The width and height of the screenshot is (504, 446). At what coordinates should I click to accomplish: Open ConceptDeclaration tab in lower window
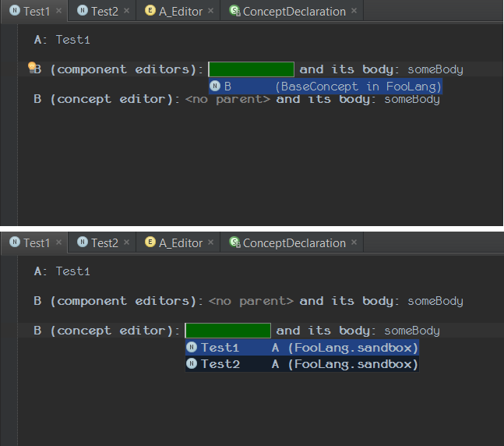click(x=294, y=243)
